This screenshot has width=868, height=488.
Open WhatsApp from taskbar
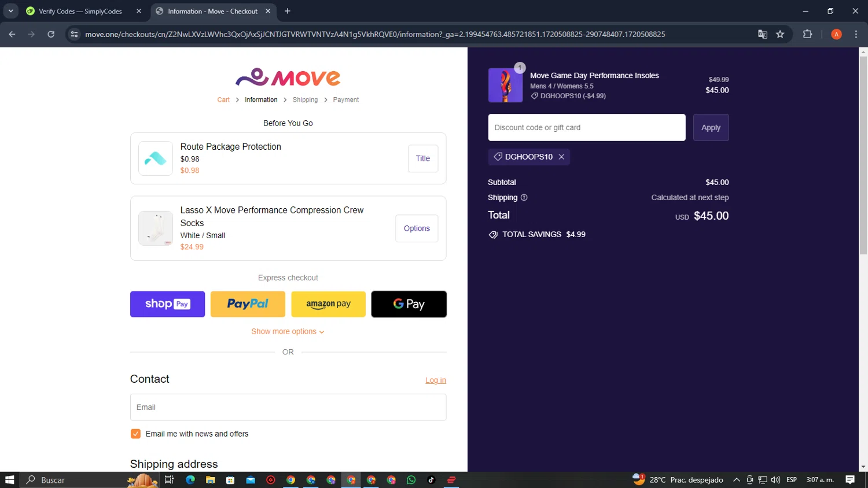(411, 480)
